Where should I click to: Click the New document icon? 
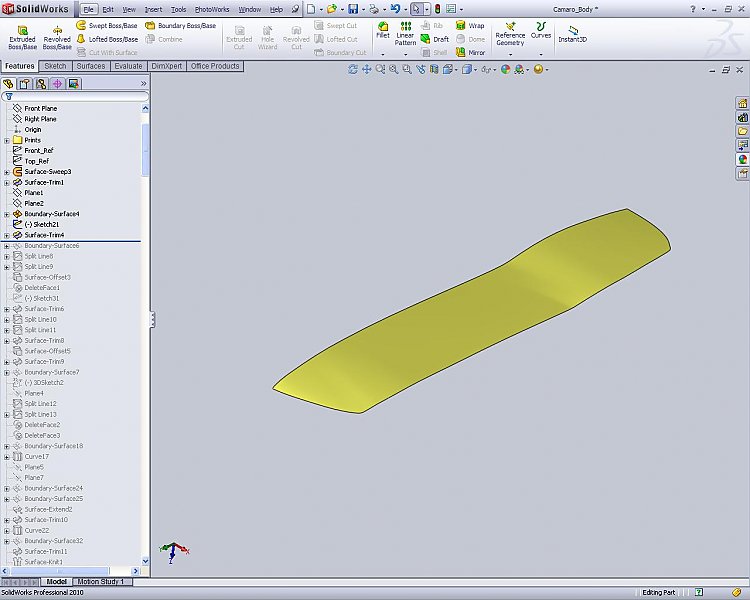(x=311, y=9)
